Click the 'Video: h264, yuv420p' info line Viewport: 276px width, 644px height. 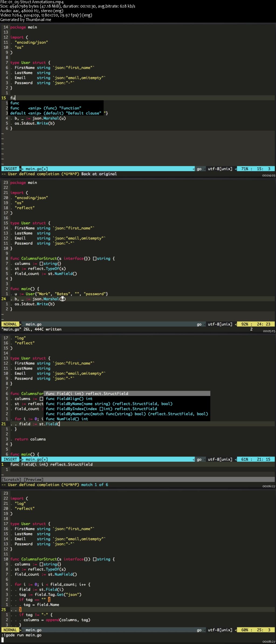pos(46,15)
